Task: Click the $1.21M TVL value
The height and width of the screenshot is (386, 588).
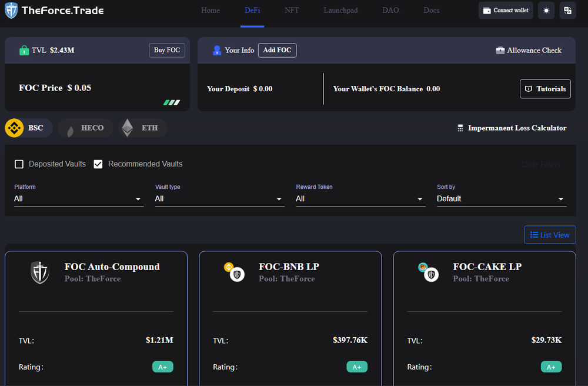Action: pyautogui.click(x=159, y=340)
